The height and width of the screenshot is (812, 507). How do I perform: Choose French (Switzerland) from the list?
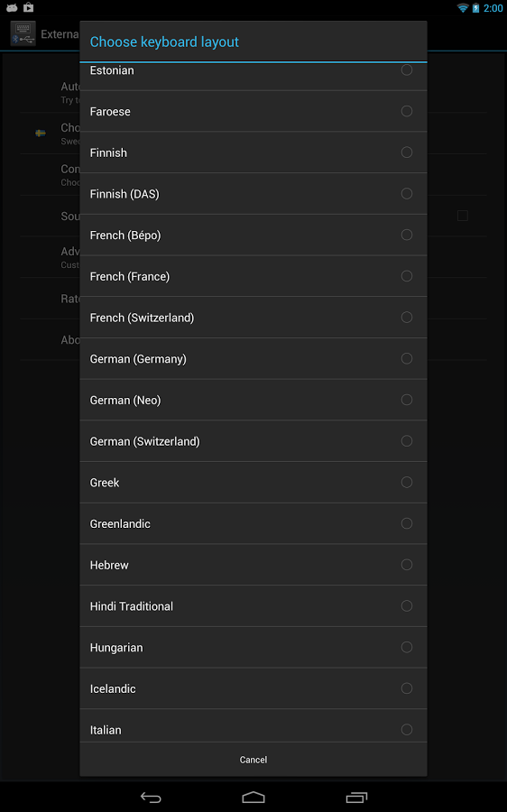[253, 318]
